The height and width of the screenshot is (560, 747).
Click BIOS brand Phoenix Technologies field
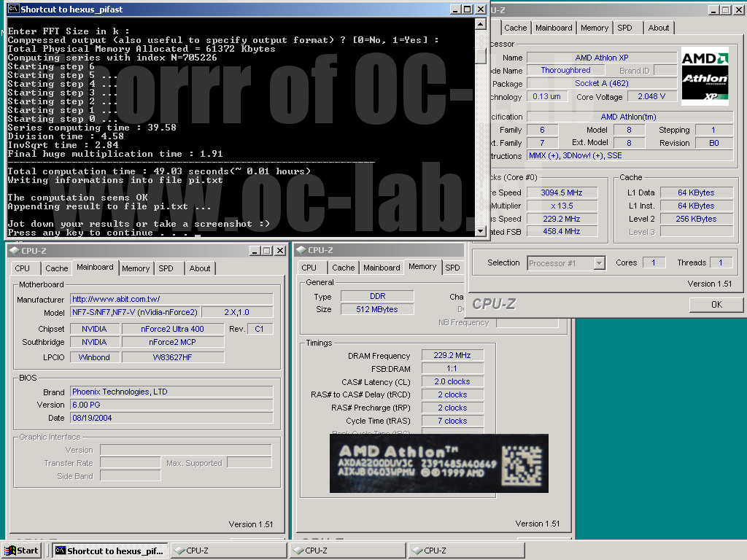pos(171,392)
